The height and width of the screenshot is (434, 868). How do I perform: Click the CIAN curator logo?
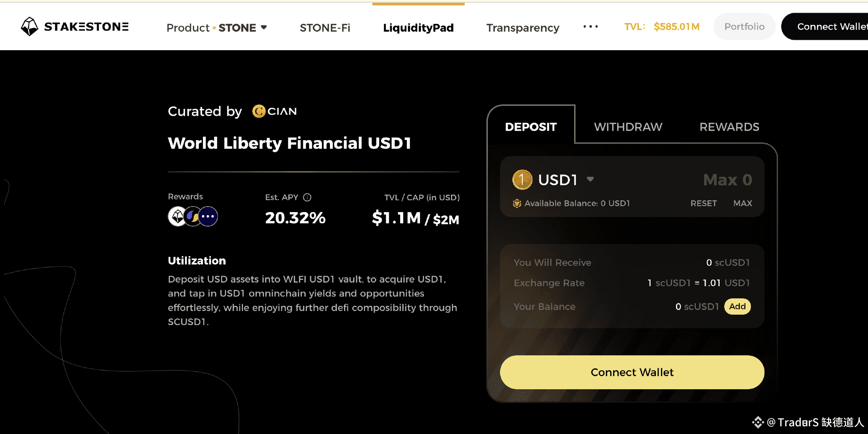click(x=274, y=111)
